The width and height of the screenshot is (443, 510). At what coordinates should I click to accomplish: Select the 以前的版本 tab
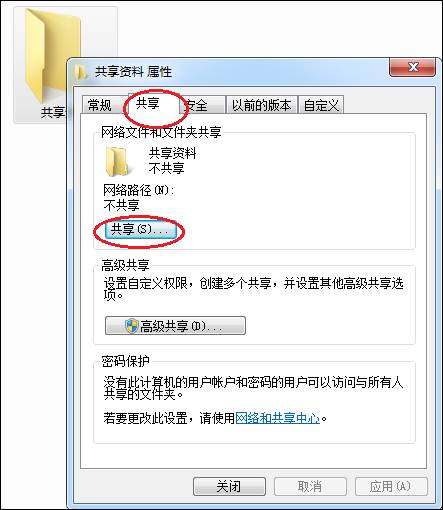point(262,105)
